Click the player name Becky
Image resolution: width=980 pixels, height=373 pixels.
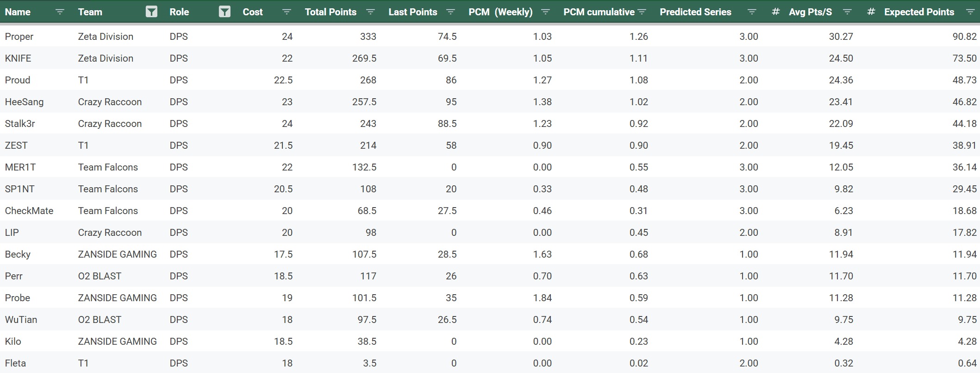coord(18,254)
